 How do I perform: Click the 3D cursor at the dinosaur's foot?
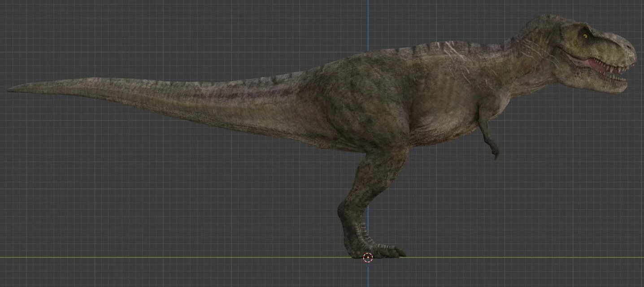coord(368,257)
